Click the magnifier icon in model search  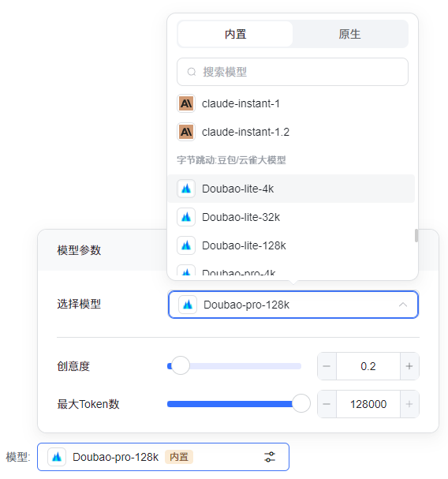point(192,72)
